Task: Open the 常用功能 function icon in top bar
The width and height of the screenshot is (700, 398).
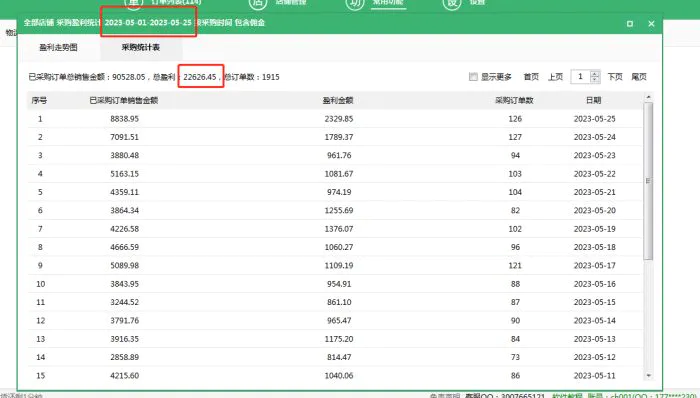Action: pyautogui.click(x=354, y=4)
